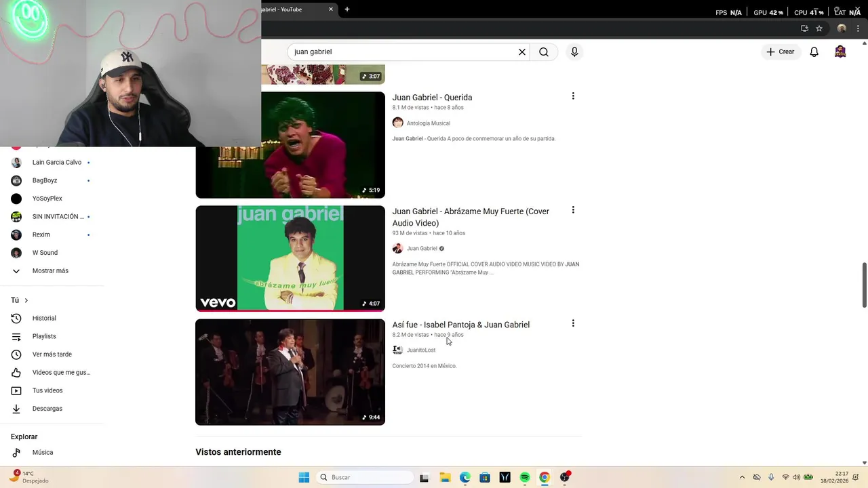868x488 pixels.
Task: Show hidden system tray icons
Action: tap(742, 477)
